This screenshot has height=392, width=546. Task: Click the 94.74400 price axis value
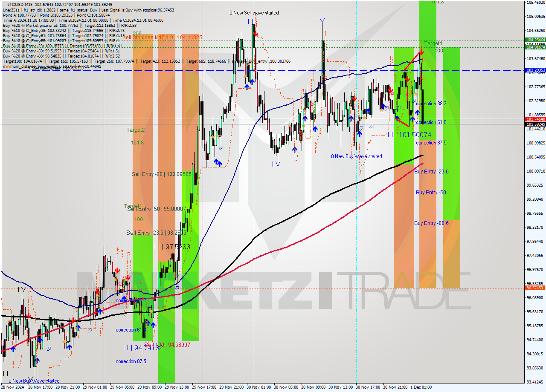pyautogui.click(x=535, y=340)
